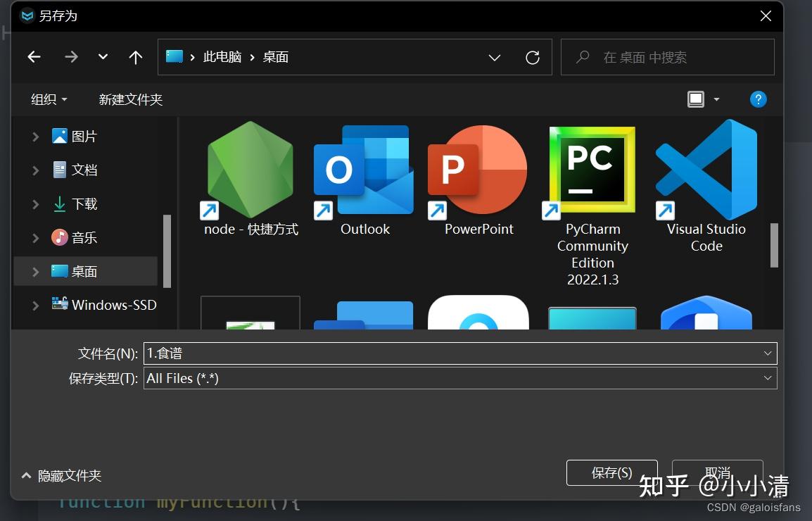This screenshot has height=521, width=812.
Task: Open address bar history dropdown
Action: [495, 57]
